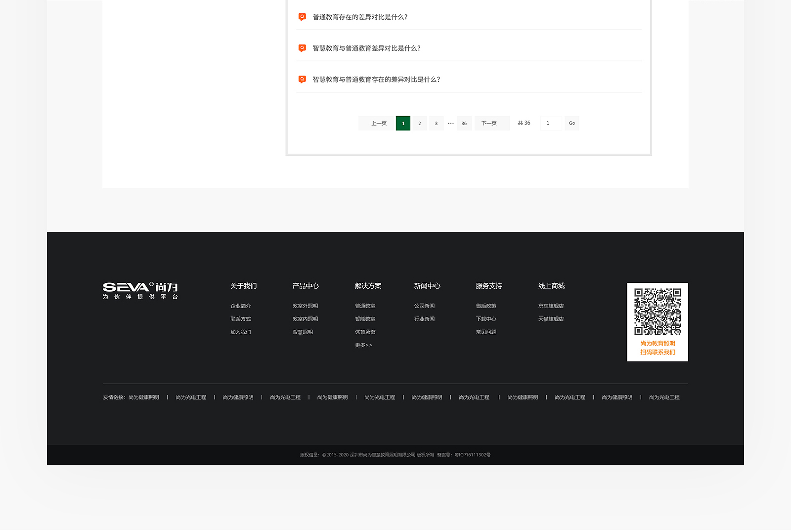Open 线上商城 footer heading
Screen dimensions: 791x532
552,286
